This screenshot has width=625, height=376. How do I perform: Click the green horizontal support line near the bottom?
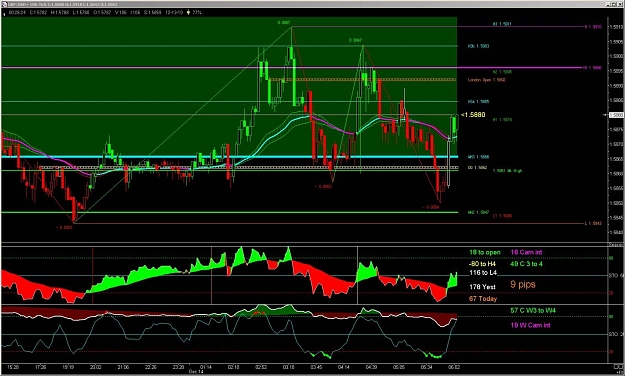pos(230,212)
